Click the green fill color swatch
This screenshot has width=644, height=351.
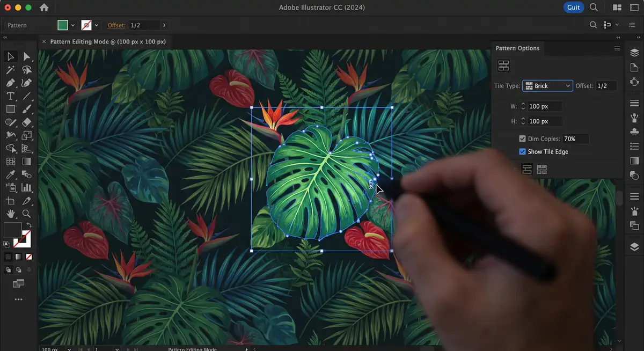point(63,25)
